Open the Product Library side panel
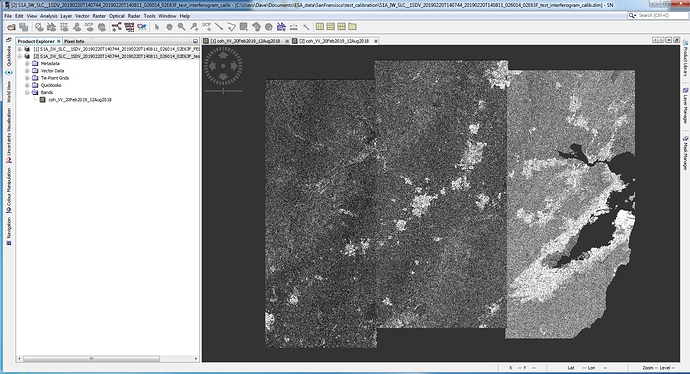The image size is (690, 374). pos(685,59)
